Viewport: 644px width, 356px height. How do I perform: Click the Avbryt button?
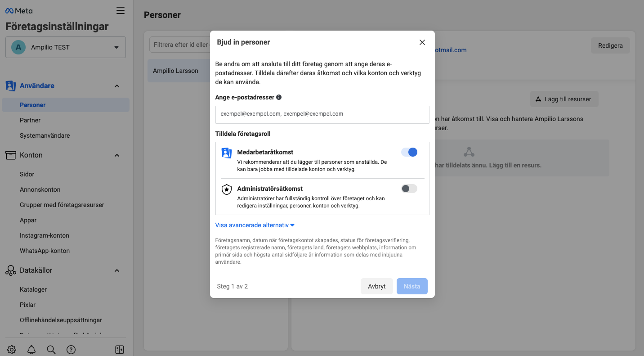(376, 286)
